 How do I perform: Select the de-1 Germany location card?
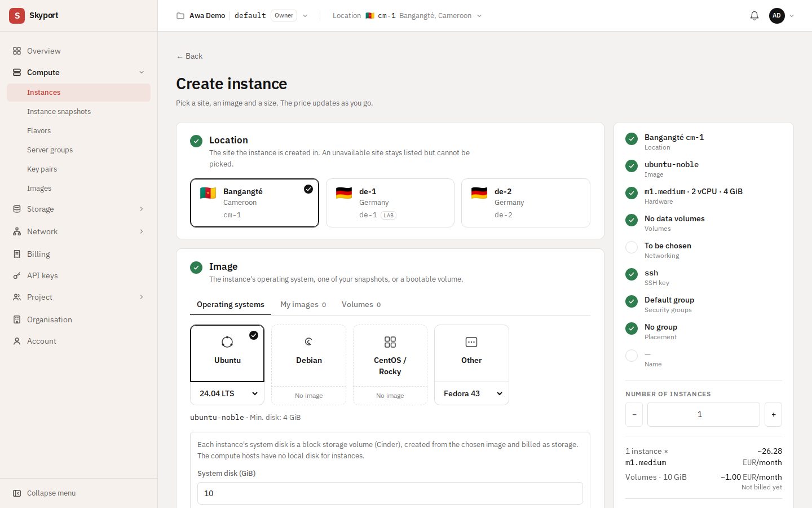390,203
